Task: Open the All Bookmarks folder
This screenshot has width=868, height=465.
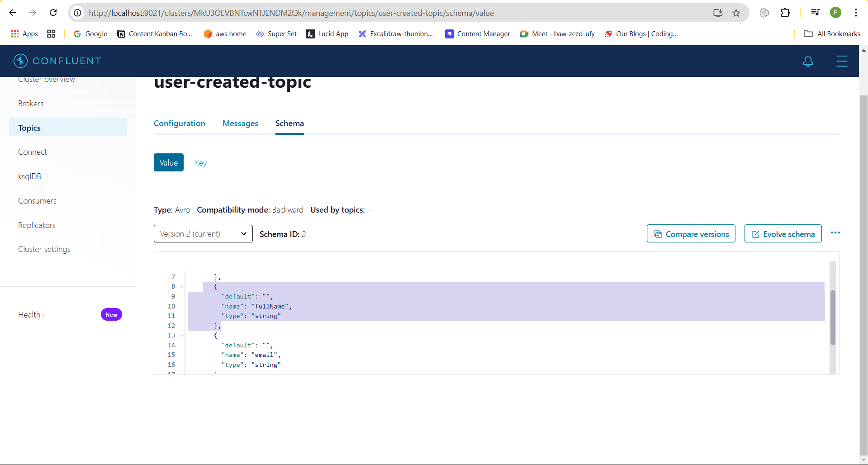Action: (x=832, y=34)
